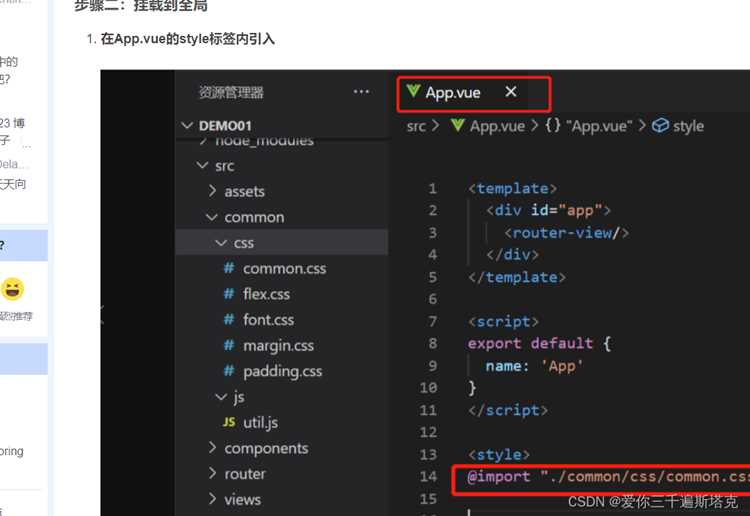Click the JS icon next to util.js
Viewport: 750px width, 516px height.
(x=229, y=422)
